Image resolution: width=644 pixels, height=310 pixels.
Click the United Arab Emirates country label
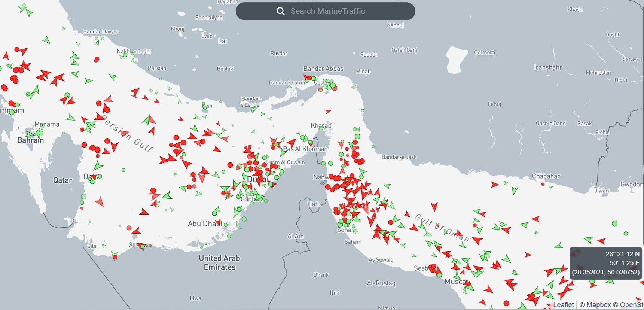coord(219,262)
